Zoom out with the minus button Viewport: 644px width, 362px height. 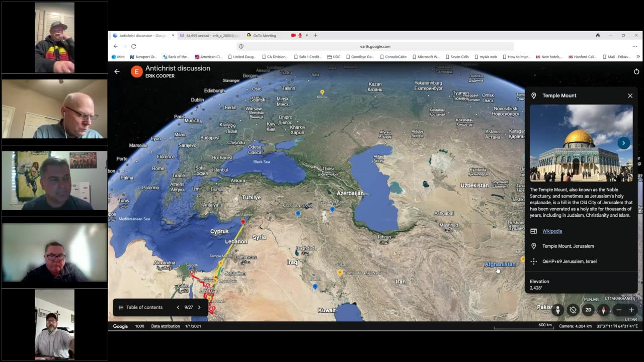(x=619, y=310)
